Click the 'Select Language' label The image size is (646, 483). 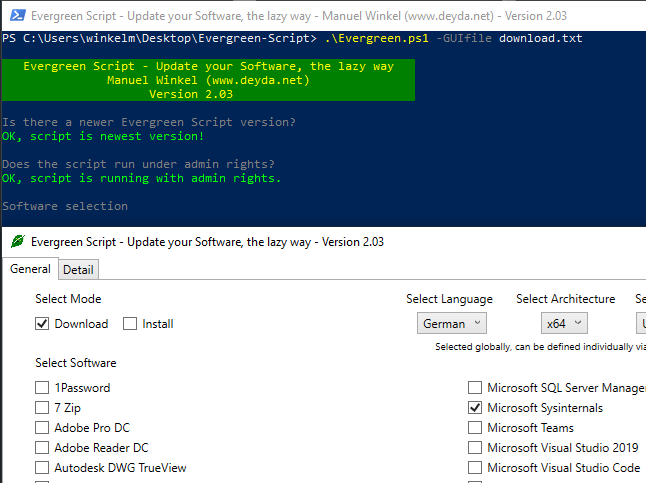(x=449, y=299)
